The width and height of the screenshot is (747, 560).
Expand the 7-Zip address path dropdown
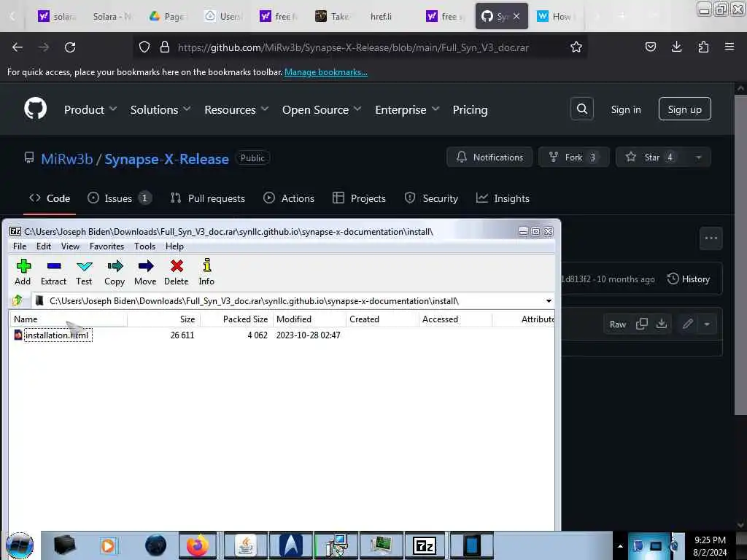pos(549,301)
